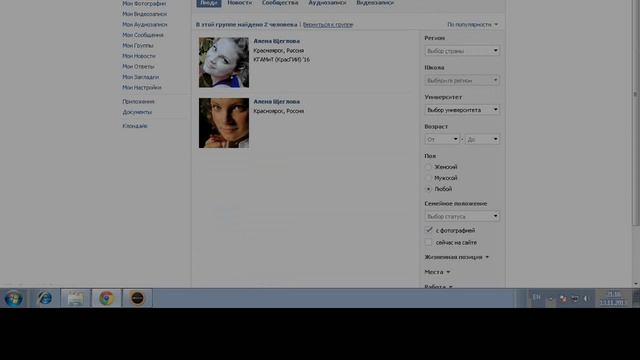Open the 'По популярности' sort dropdown

click(x=473, y=24)
